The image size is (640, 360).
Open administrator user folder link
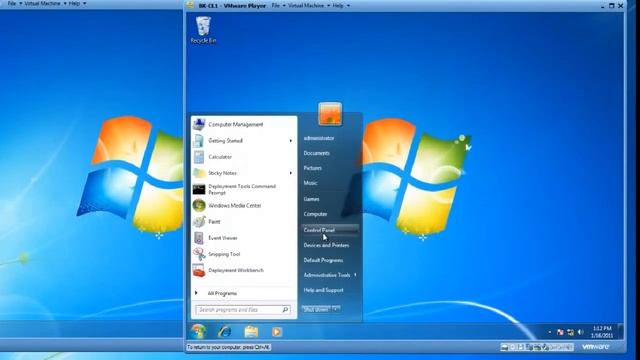(319, 138)
